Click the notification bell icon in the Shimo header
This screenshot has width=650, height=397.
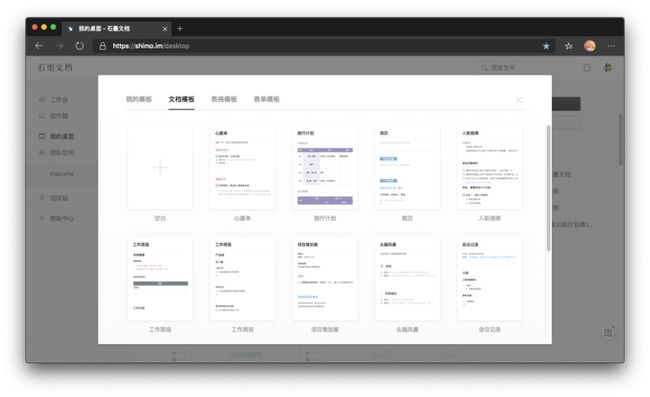pos(587,68)
